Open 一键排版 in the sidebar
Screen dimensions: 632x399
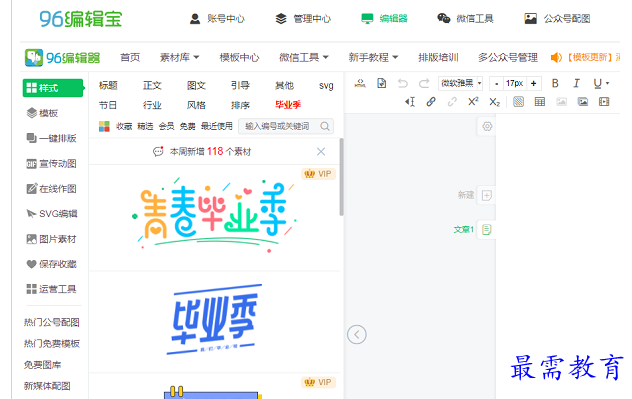pyautogui.click(x=51, y=138)
